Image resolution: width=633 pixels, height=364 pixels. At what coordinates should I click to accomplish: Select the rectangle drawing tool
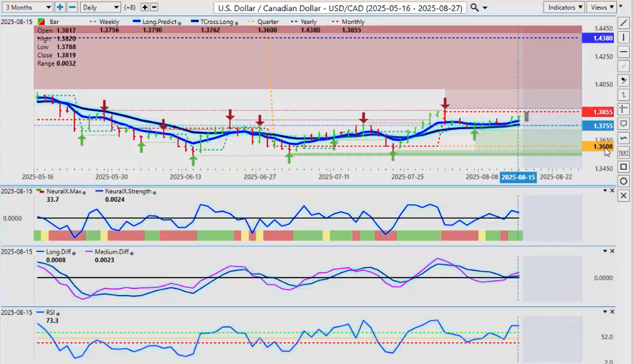click(x=624, y=166)
